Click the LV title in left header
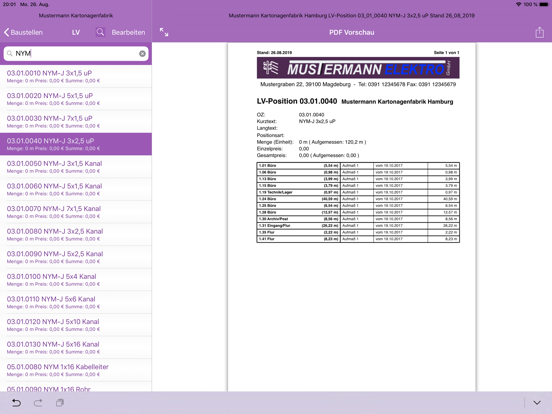 pos(76,32)
